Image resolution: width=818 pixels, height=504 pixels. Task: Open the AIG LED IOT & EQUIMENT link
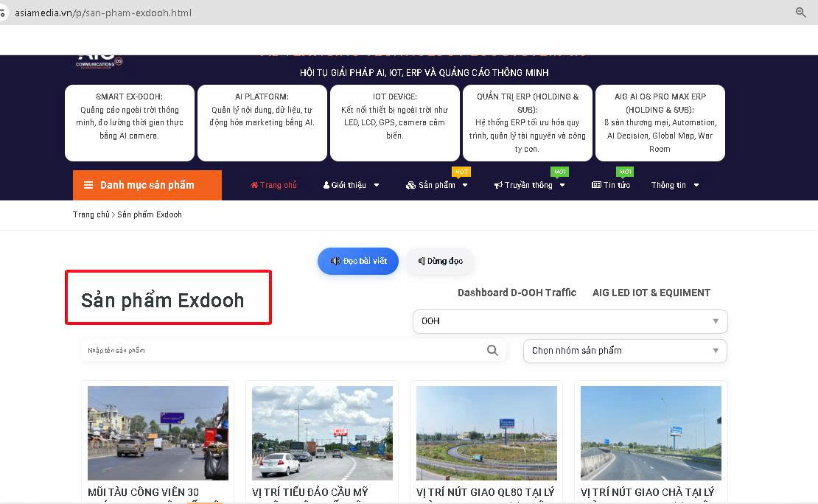[651, 293]
